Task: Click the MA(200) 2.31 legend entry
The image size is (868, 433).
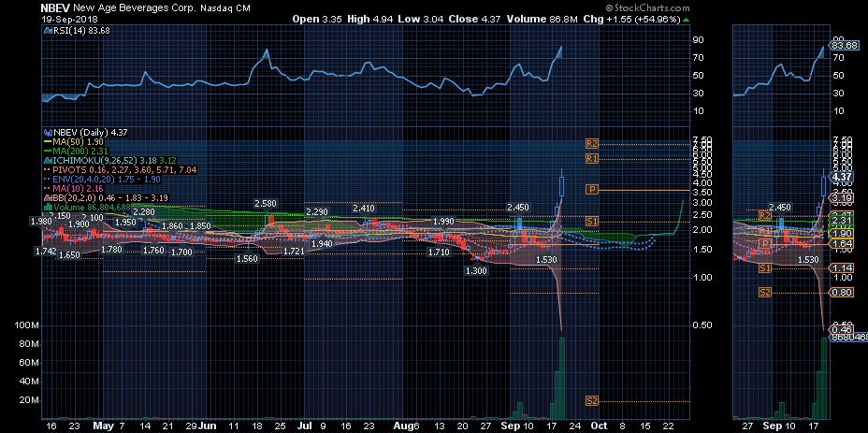Action: (x=80, y=152)
